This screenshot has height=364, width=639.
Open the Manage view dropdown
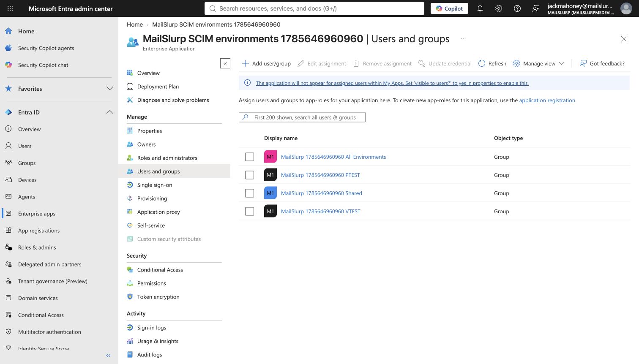538,63
